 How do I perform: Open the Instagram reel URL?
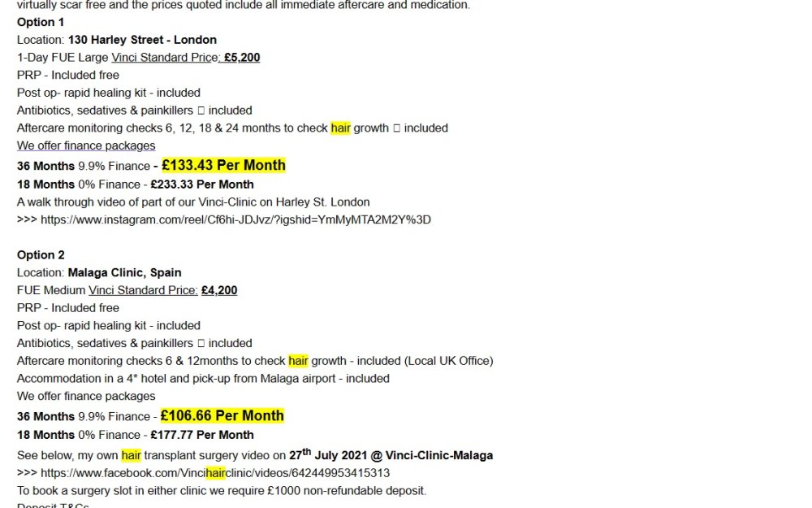pos(235,219)
